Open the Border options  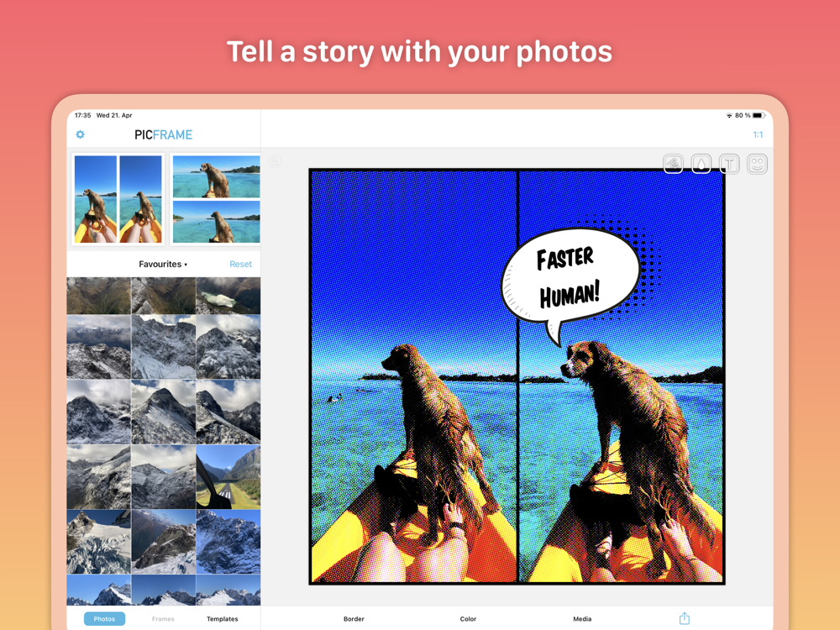(354, 619)
